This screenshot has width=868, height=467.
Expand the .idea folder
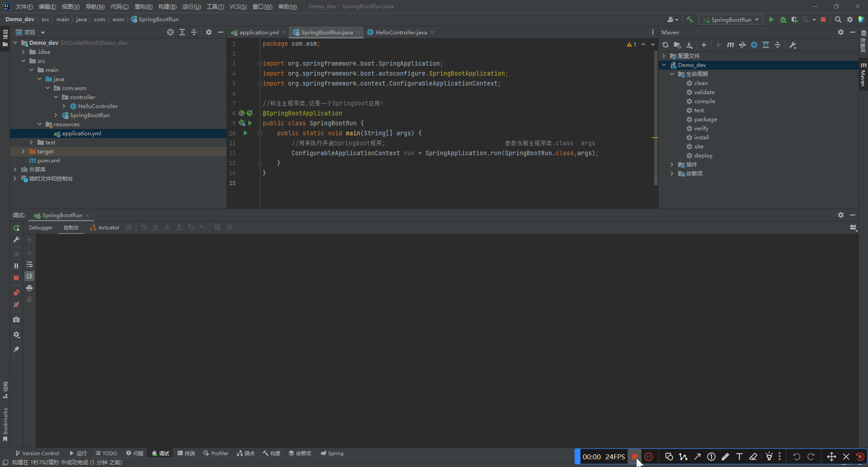click(x=24, y=52)
